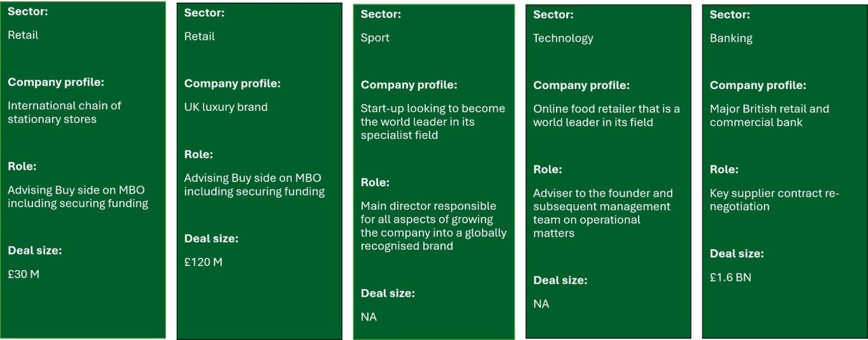The height and width of the screenshot is (340, 868).
Task: Click the Technology sector label
Action: (563, 39)
